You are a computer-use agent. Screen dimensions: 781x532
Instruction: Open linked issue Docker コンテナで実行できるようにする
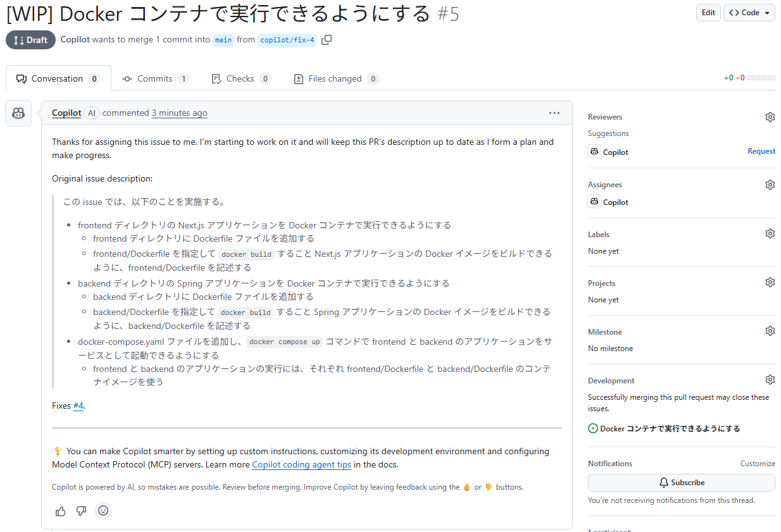[x=670, y=428]
